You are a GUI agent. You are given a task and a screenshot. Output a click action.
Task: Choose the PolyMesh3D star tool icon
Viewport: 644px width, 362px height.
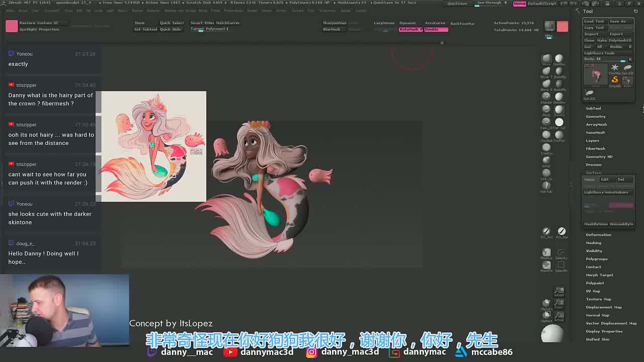coord(615,68)
